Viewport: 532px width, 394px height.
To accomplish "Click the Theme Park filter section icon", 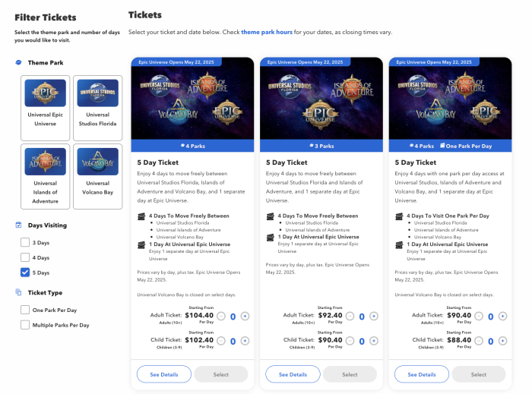I will [x=19, y=62].
